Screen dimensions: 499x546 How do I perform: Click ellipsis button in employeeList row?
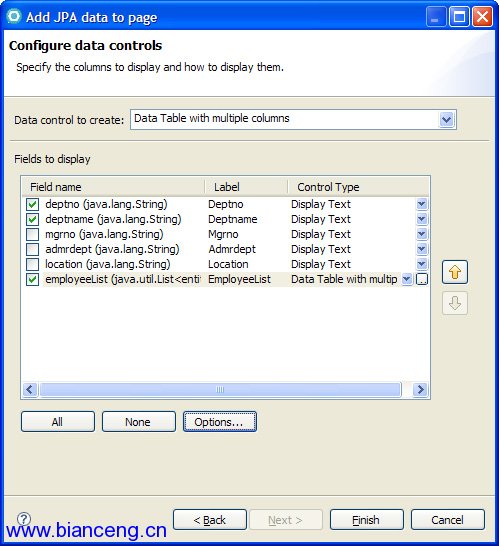[x=422, y=279]
